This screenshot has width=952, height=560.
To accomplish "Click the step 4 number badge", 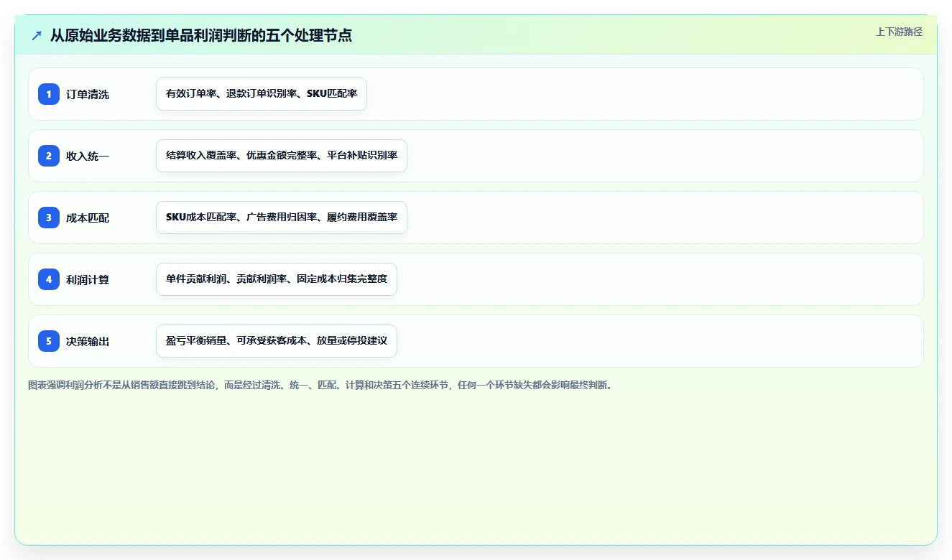I will tap(49, 279).
